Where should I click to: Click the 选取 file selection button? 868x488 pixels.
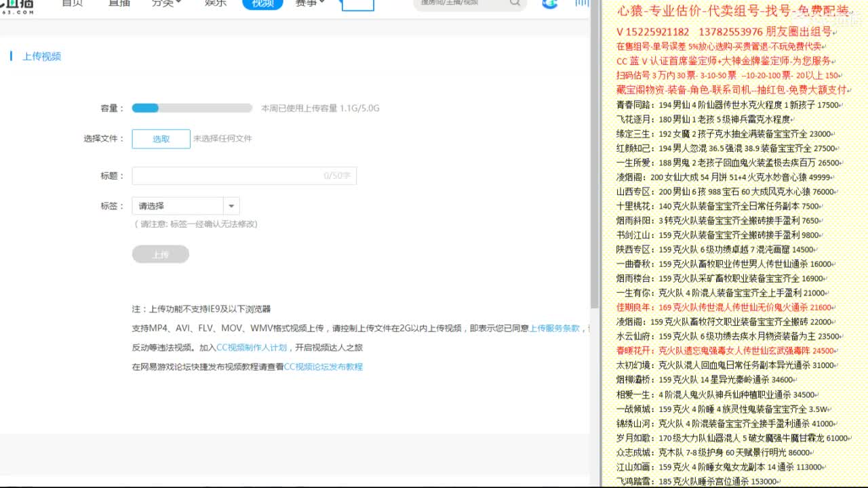[x=161, y=139]
